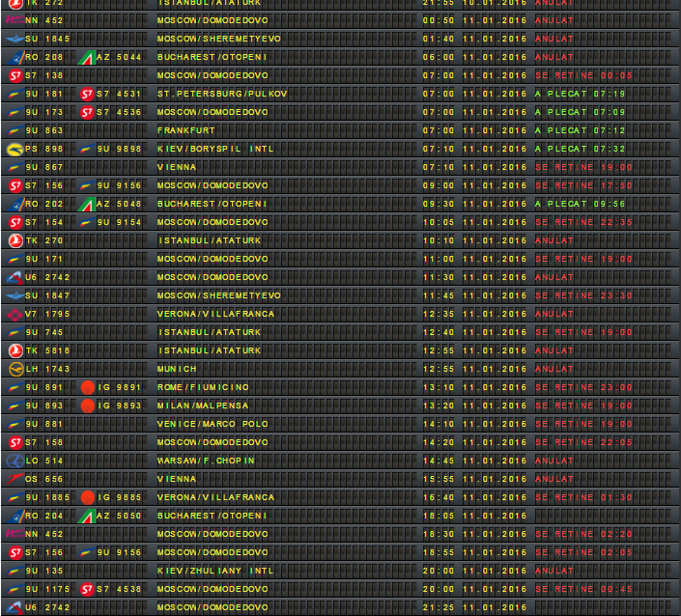This screenshot has height=616, width=681.
Task: Click the red airline logo next to V7 1795
Action: (14, 314)
